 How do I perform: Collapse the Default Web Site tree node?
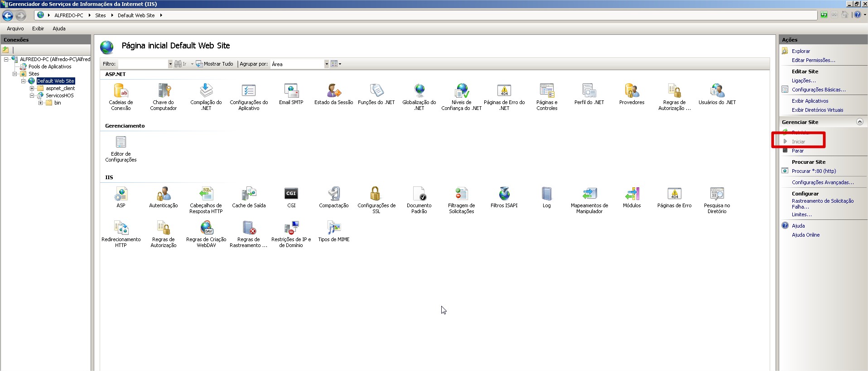pyautogui.click(x=24, y=81)
